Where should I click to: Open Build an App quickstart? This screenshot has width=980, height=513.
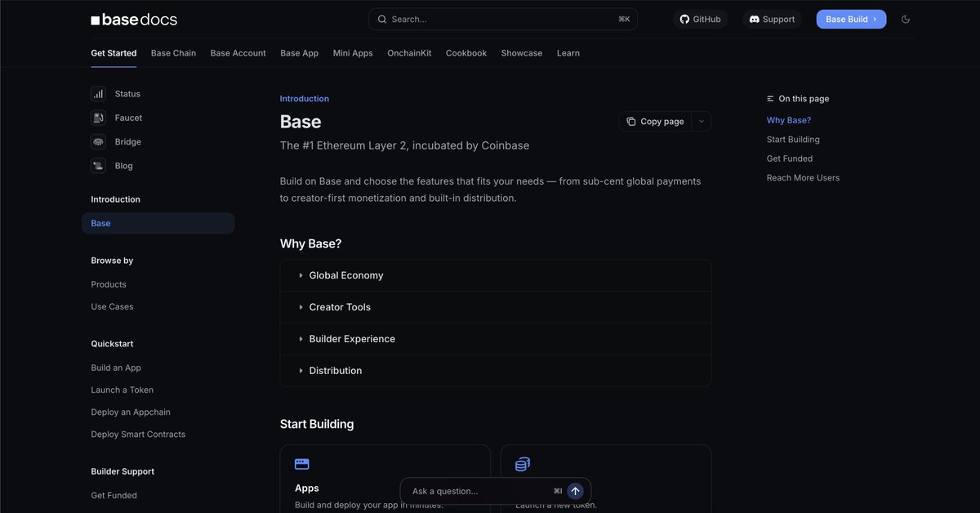[x=116, y=368]
